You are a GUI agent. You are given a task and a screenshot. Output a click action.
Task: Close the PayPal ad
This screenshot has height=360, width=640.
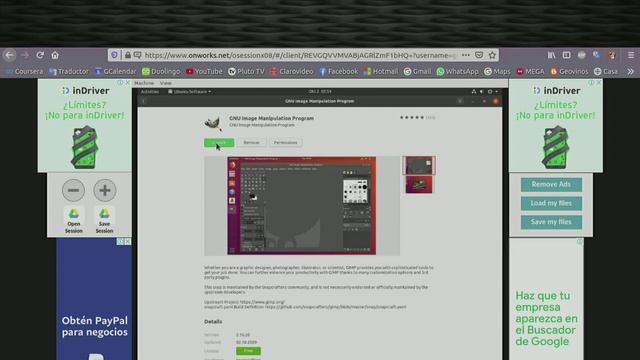pos(128,242)
